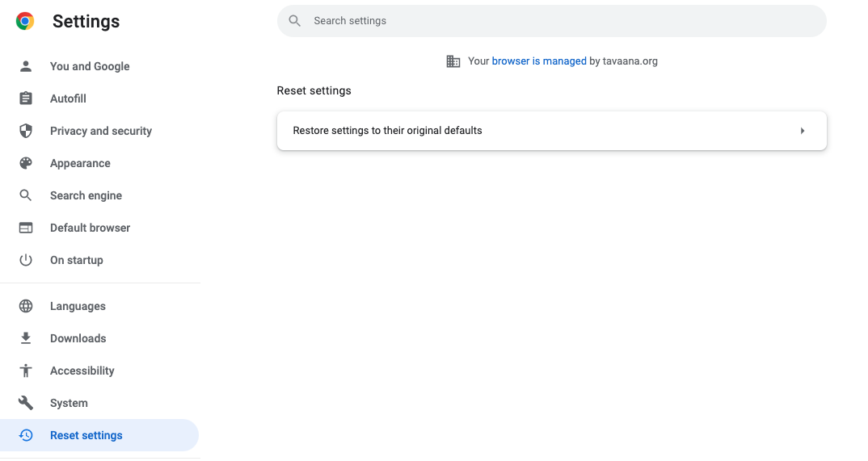Screen dimensions: 868x461
Task: Click into the Search settings field
Action: [551, 21]
